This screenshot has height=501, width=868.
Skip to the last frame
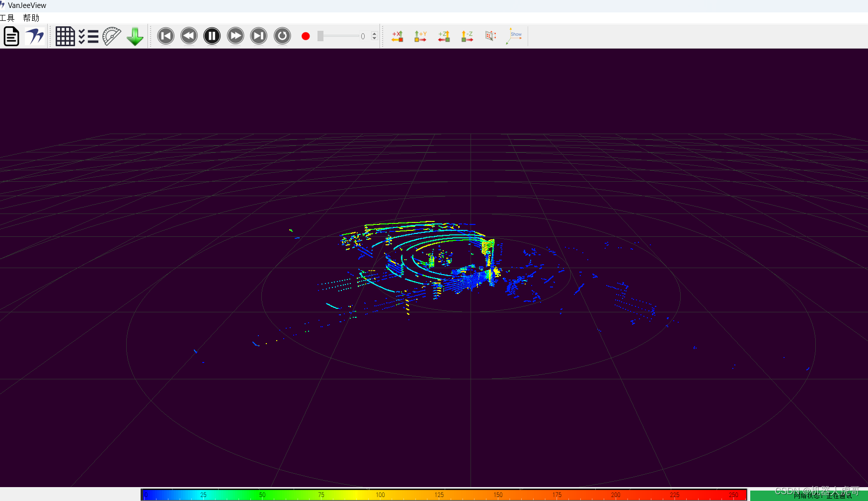pyautogui.click(x=259, y=36)
